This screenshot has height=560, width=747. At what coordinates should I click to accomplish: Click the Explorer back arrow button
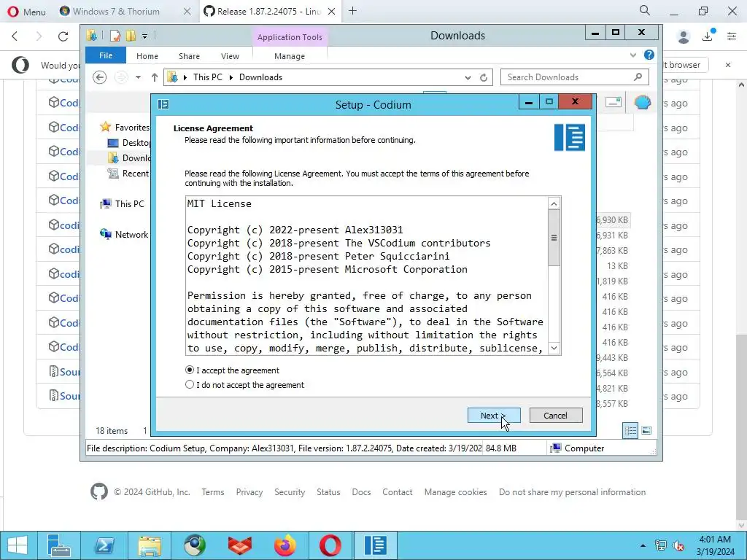coord(99,77)
